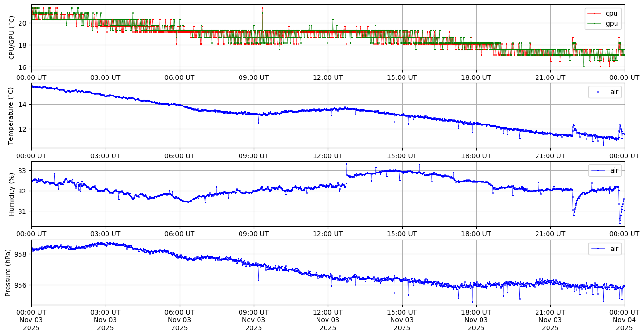Click 09:00 UT tick under the CPU/GPU plot

point(253,77)
